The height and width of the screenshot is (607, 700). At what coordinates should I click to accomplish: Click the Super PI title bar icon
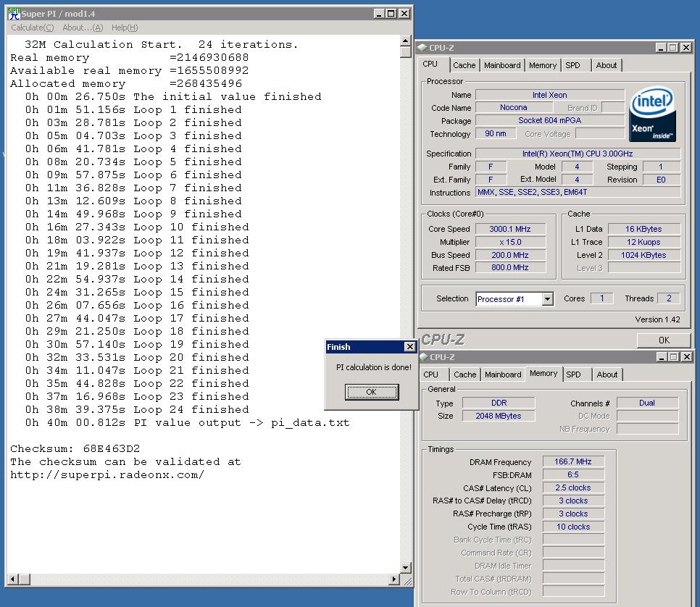(x=14, y=13)
